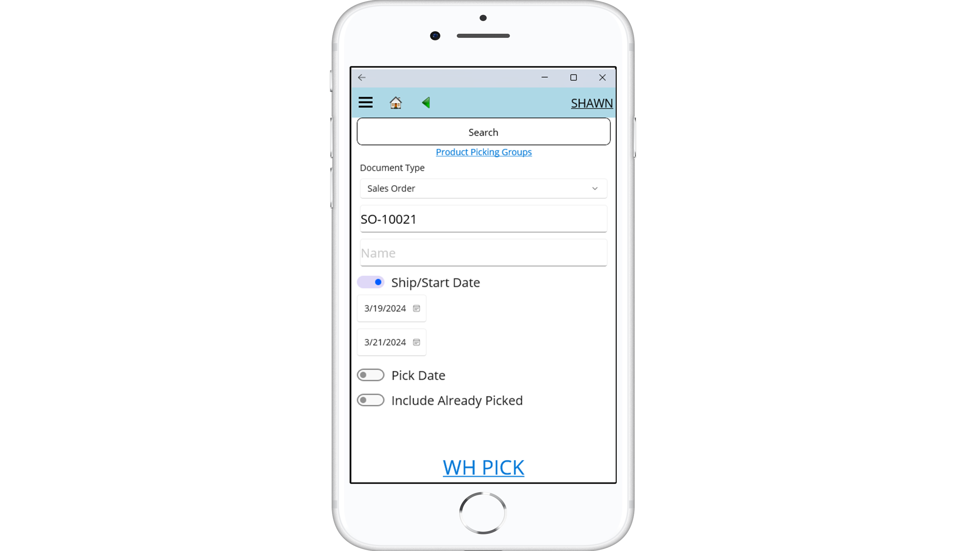This screenshot has width=980, height=551.
Task: Select Sales Order from document type dropdown
Action: [x=483, y=188]
